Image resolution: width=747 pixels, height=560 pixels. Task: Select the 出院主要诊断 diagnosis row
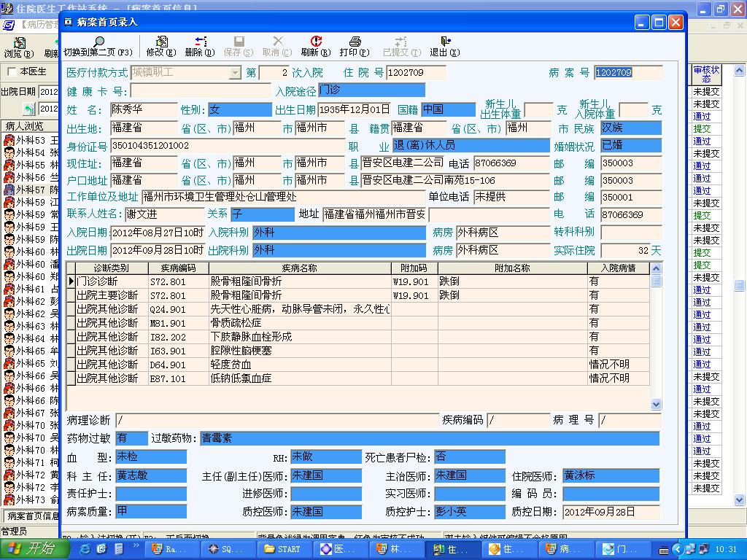pos(357,295)
